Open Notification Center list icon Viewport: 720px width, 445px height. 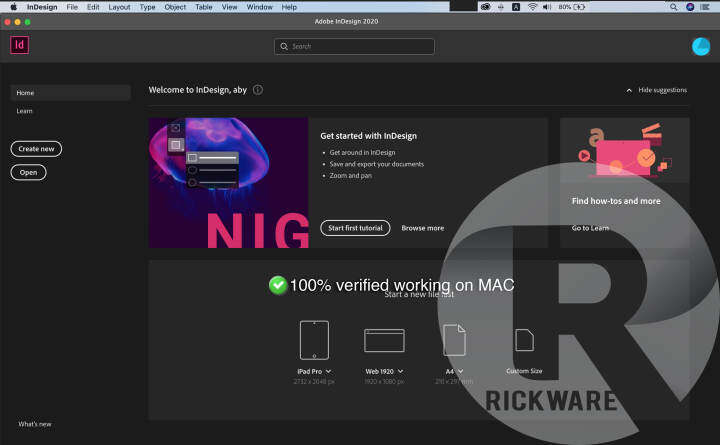[x=705, y=7]
